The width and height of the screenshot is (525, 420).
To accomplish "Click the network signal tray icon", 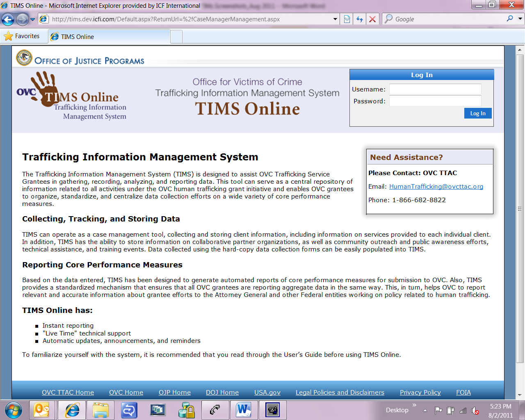I will click(x=463, y=410).
